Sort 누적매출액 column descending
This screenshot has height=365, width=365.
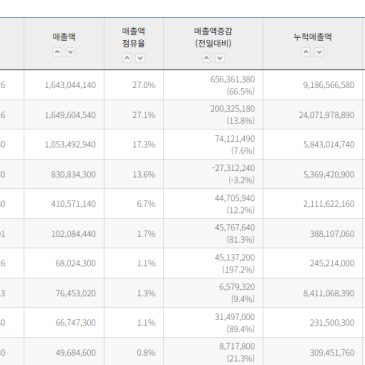click(319, 52)
